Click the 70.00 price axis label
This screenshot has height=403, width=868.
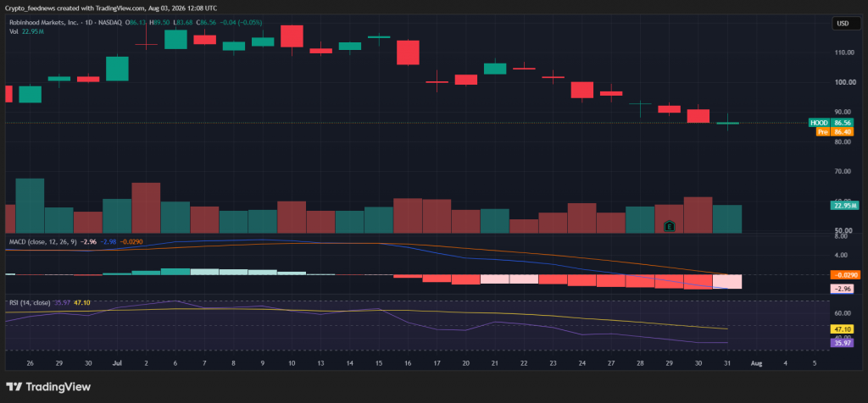(x=845, y=171)
